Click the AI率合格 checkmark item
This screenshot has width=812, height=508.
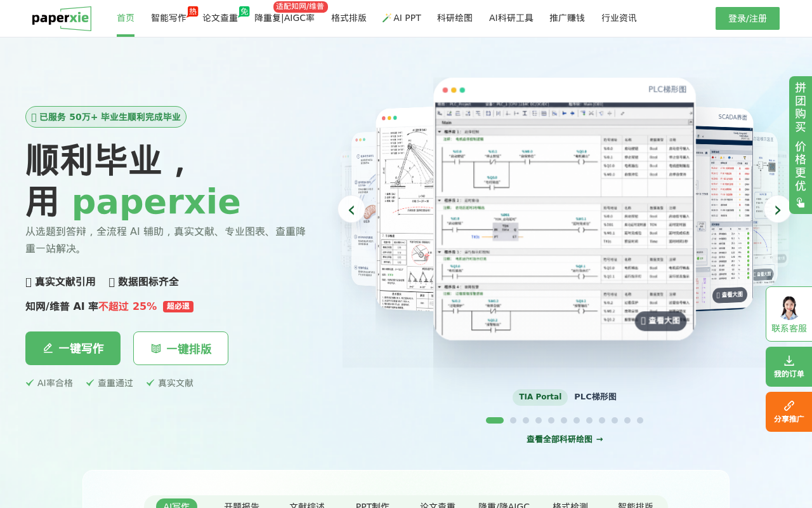coord(49,383)
